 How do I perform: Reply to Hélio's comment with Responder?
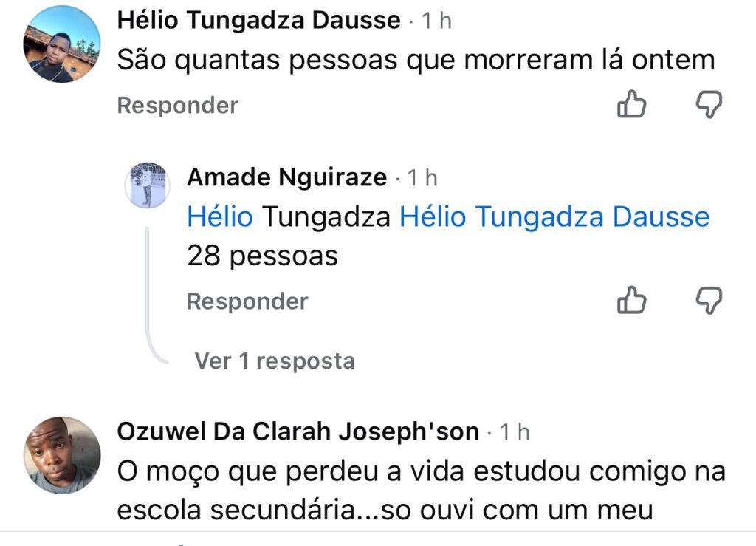click(178, 106)
